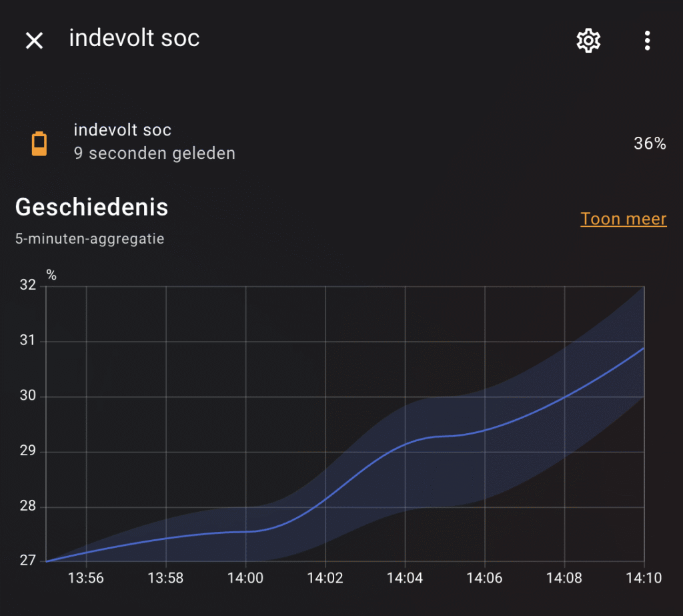Open the three-dot overflow menu
Viewport: 683px width, 616px height.
click(647, 41)
